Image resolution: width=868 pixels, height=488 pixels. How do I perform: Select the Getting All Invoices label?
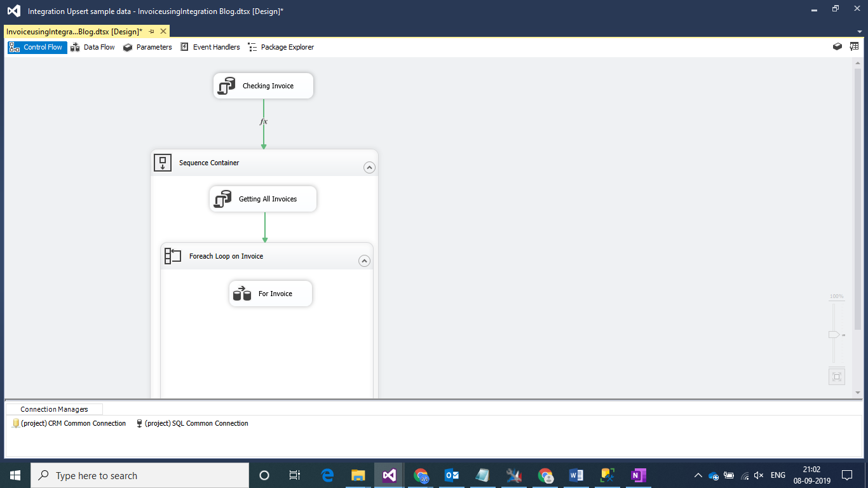[x=268, y=199]
